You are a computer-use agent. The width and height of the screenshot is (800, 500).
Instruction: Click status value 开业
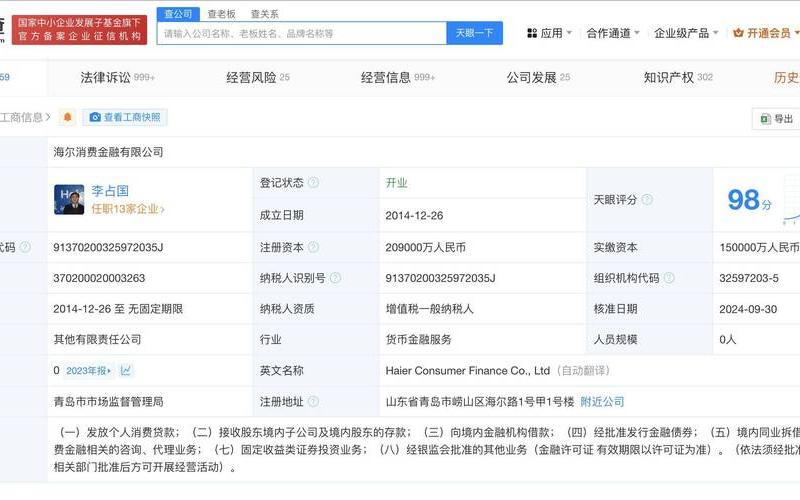396,183
